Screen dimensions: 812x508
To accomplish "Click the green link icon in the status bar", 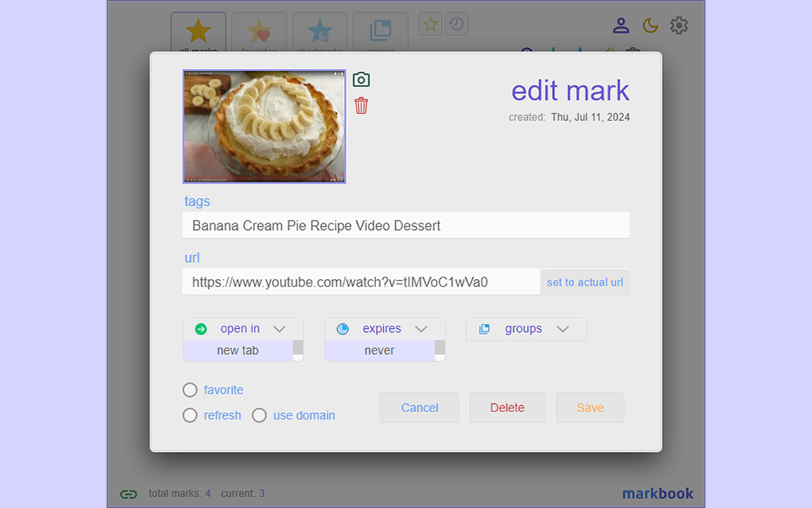I will (x=129, y=493).
